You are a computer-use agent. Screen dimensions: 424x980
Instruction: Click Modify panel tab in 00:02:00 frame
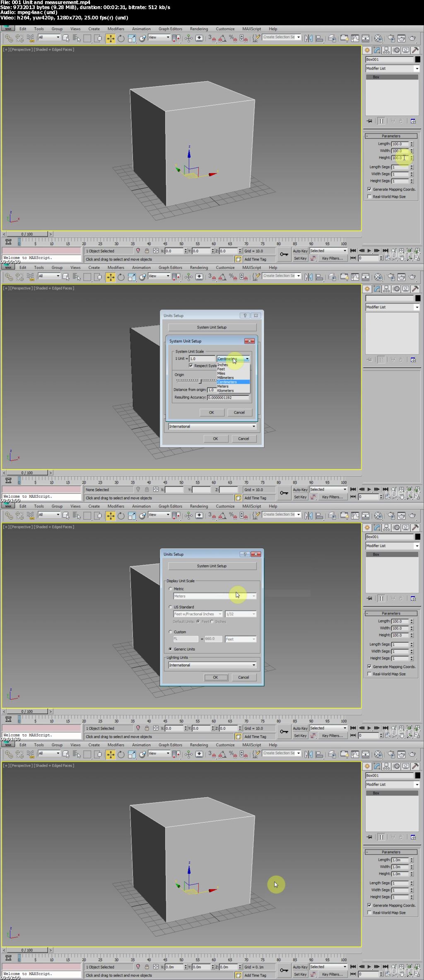(x=377, y=766)
